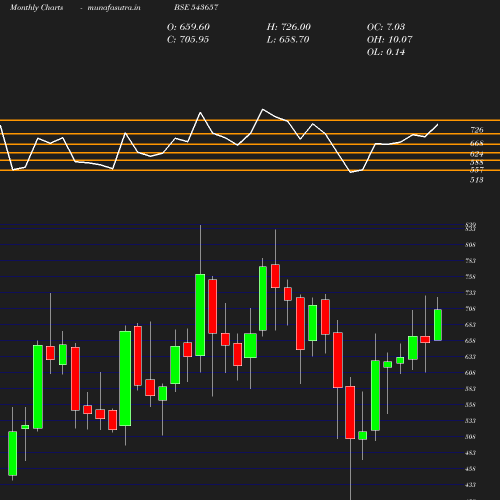Click the '808' price axis label
The height and width of the screenshot is (500, 500).
pyautogui.click(x=470, y=245)
